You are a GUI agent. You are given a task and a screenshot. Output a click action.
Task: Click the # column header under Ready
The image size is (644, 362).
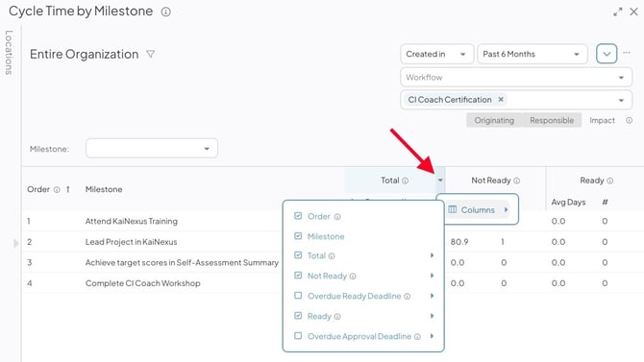coord(605,202)
